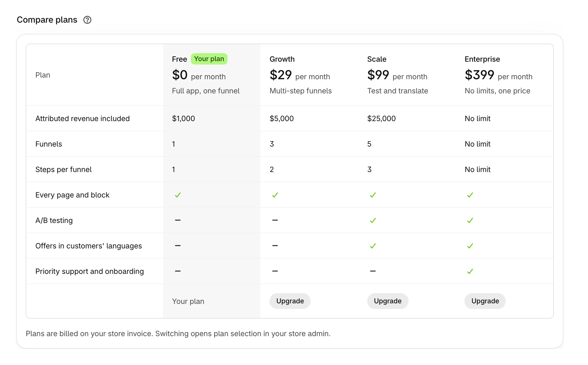Click the $1,000 attributed revenue value
Viewport: 588px width, 365px height.
(x=183, y=119)
